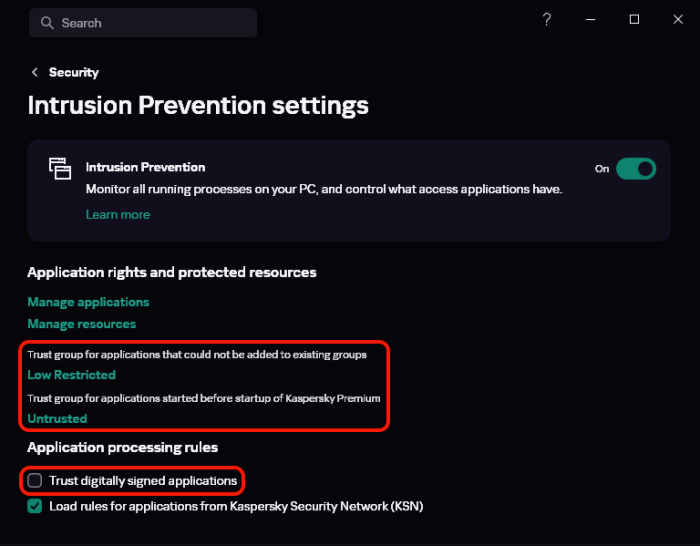The height and width of the screenshot is (546, 700).
Task: Return to the Security section breadcrumb
Action: coord(74,72)
